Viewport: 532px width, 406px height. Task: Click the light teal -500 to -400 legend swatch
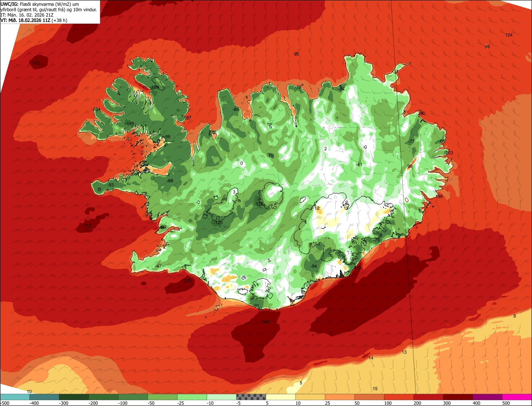[15, 397]
